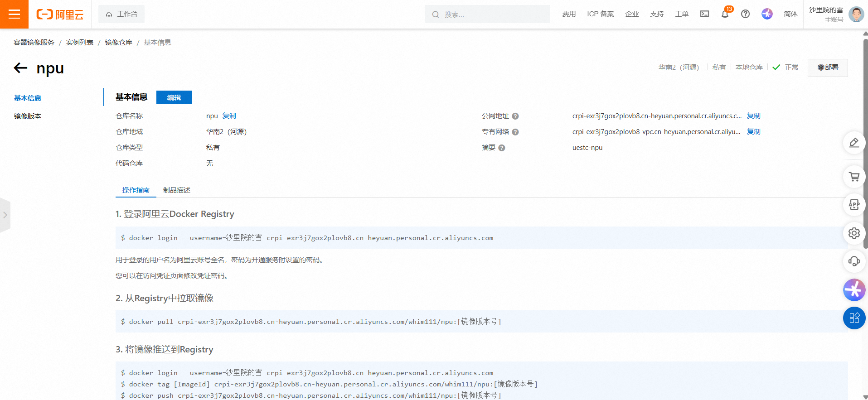This screenshot has width=868, height=400.
Task: Open the 工单 tickets menu
Action: point(682,14)
